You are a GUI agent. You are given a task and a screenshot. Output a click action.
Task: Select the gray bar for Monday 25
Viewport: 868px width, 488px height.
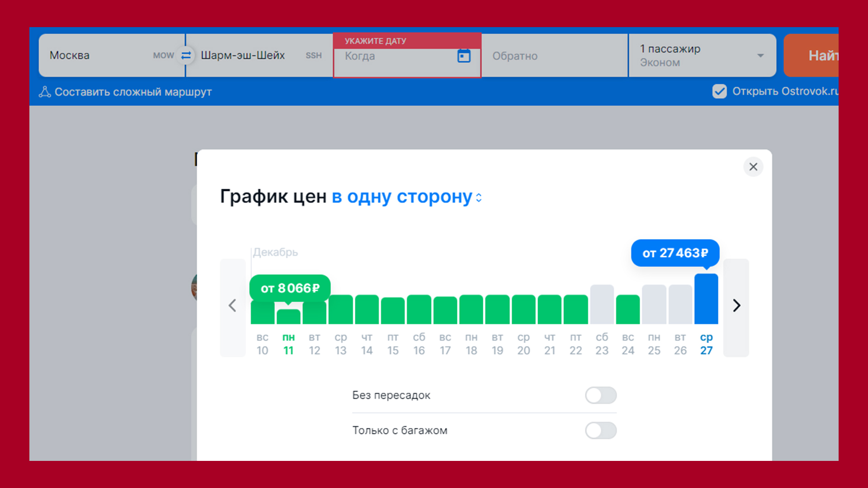click(x=654, y=304)
